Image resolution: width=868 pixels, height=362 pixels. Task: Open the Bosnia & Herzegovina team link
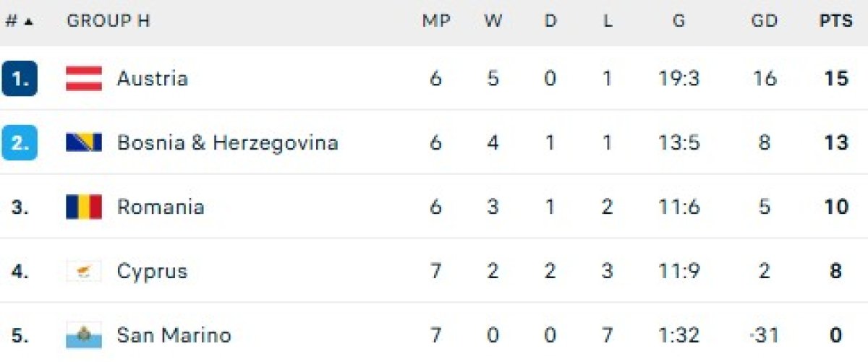[x=227, y=142]
